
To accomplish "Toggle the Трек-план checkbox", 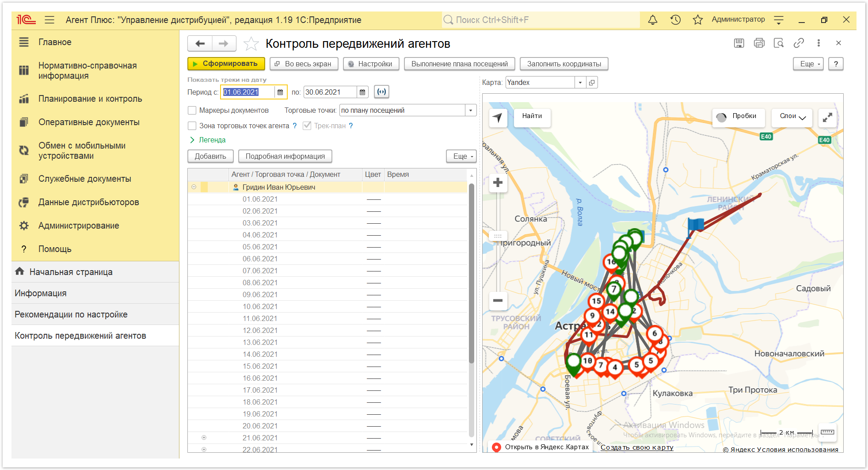I will 307,126.
